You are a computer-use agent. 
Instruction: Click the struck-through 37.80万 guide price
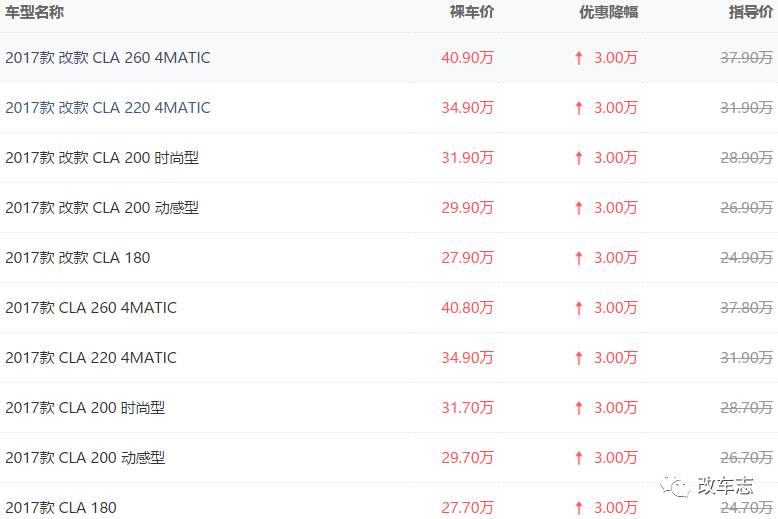pos(747,308)
